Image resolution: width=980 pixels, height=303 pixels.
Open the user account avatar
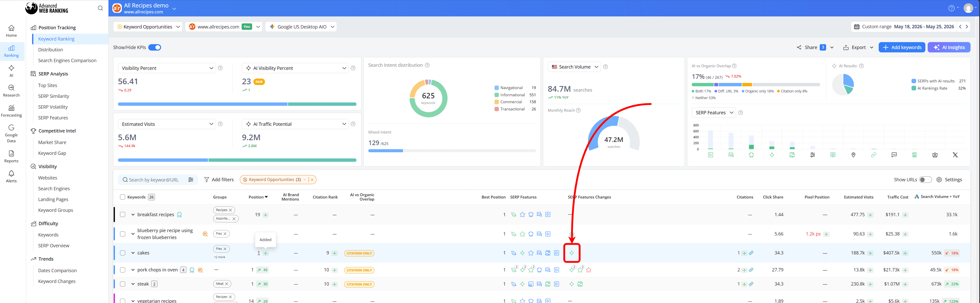point(968,8)
